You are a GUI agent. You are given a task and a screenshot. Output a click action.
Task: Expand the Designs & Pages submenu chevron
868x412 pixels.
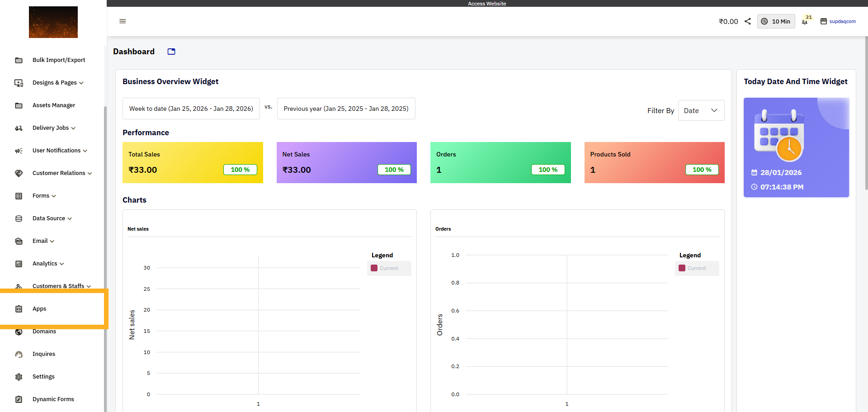[81, 83]
